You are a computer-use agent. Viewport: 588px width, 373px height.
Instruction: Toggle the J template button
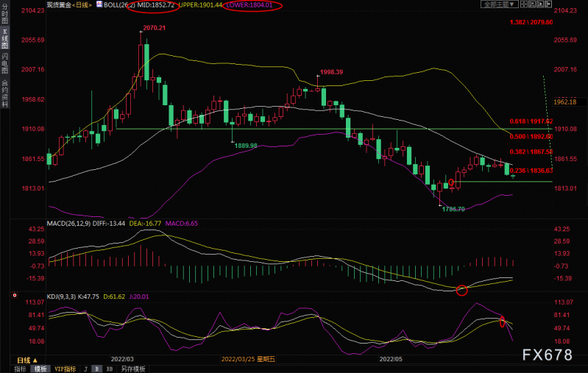tap(86, 369)
